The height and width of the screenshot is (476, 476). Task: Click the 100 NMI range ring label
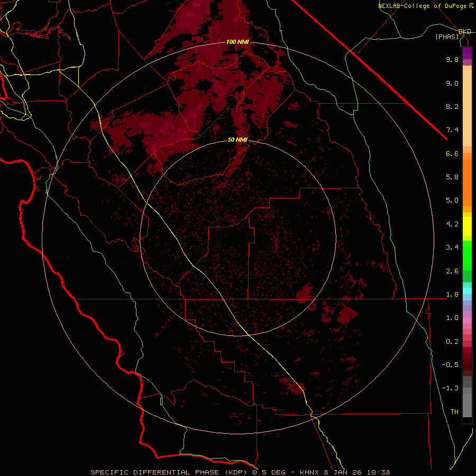(x=237, y=42)
